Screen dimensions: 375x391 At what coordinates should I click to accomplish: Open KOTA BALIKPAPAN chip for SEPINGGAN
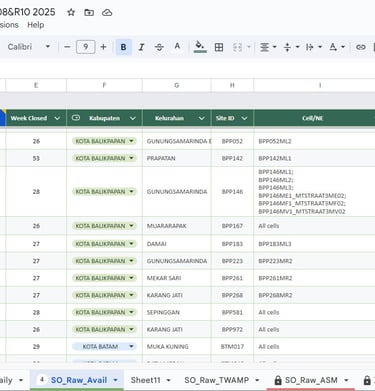coord(104,312)
